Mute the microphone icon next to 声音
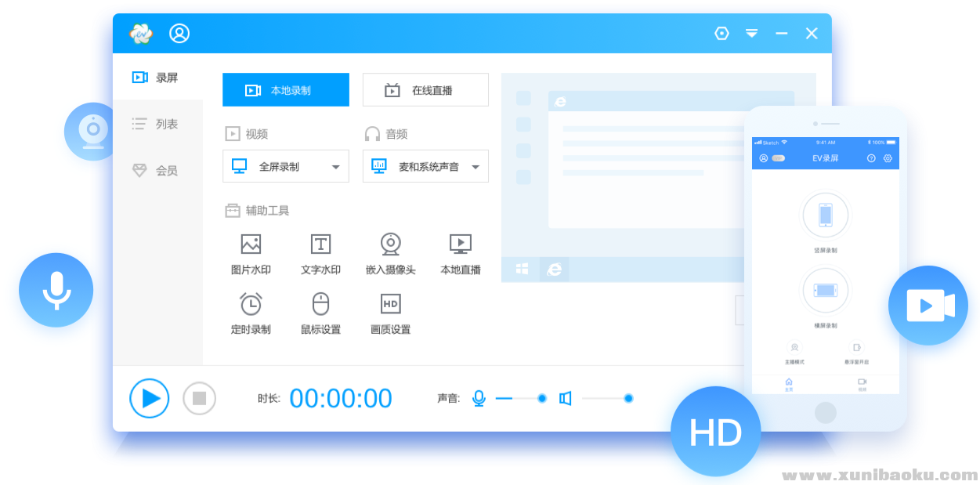The height and width of the screenshot is (485, 980). pyautogui.click(x=479, y=398)
